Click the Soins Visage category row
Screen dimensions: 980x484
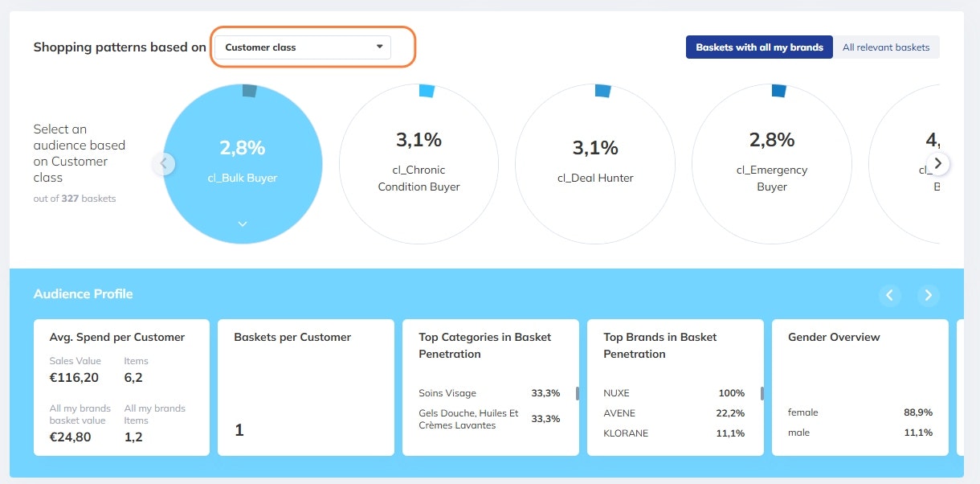pyautogui.click(x=488, y=393)
